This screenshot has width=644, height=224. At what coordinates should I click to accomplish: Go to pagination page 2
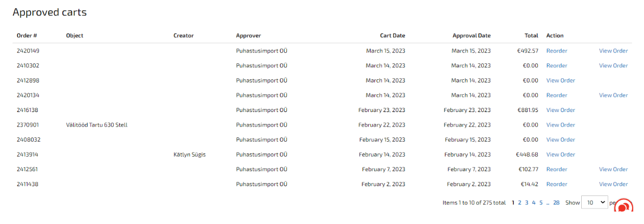pyautogui.click(x=520, y=203)
